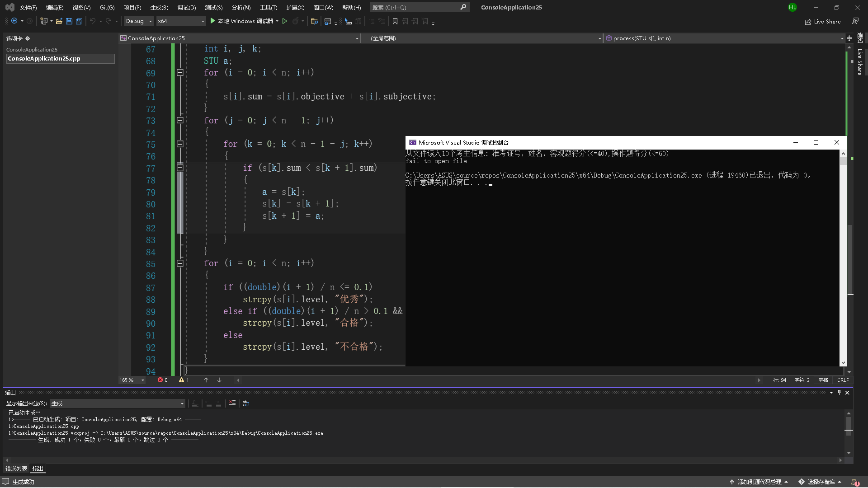868x488 pixels.
Task: Toggle word wrap in output panel
Action: click(246, 404)
